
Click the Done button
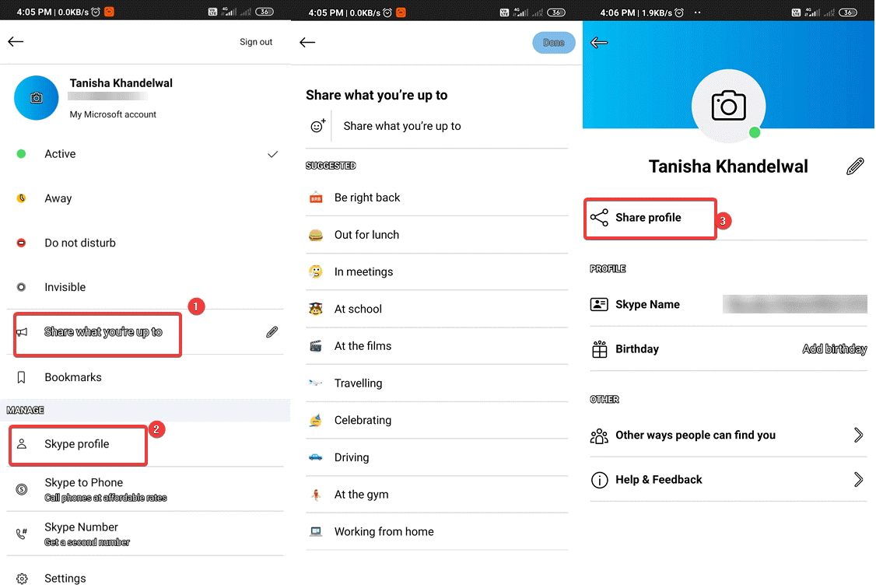pyautogui.click(x=554, y=43)
